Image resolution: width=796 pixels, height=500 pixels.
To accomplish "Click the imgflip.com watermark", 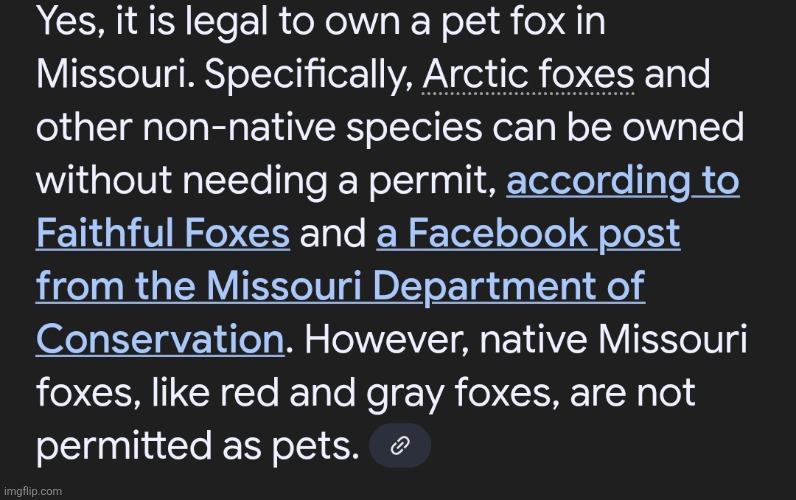I will [x=32, y=491].
